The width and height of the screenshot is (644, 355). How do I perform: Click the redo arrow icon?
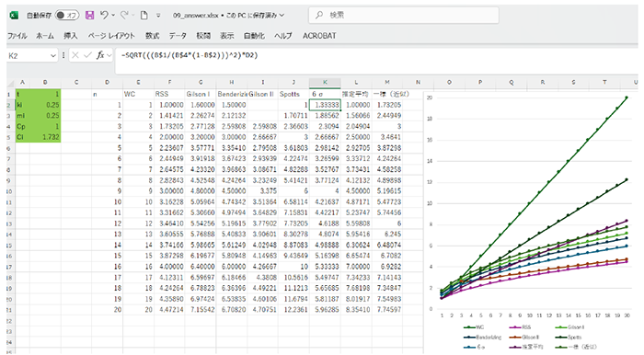(x=124, y=16)
